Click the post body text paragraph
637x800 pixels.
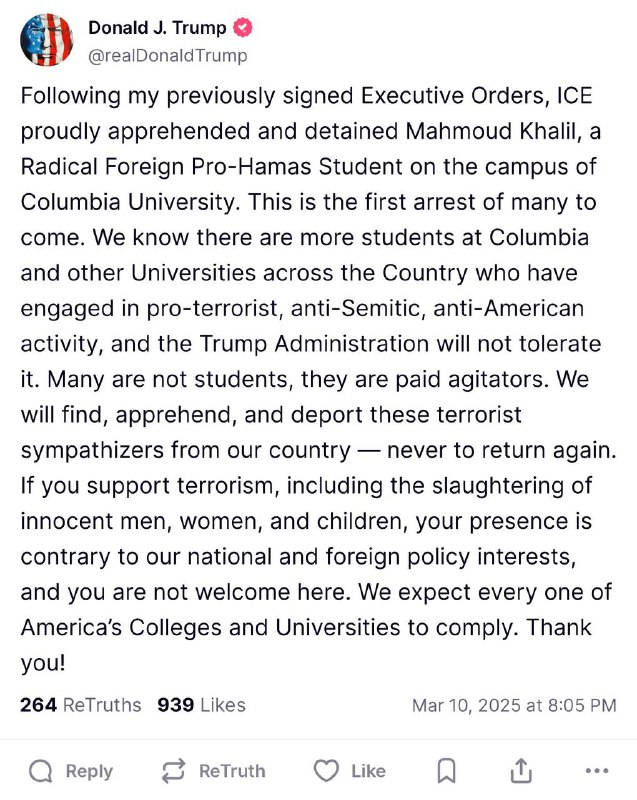pos(318,379)
